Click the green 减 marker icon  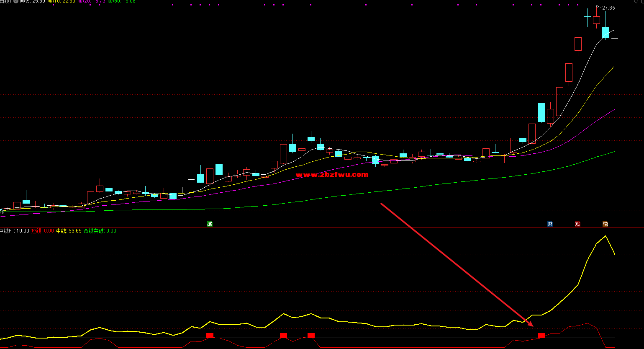coord(210,224)
